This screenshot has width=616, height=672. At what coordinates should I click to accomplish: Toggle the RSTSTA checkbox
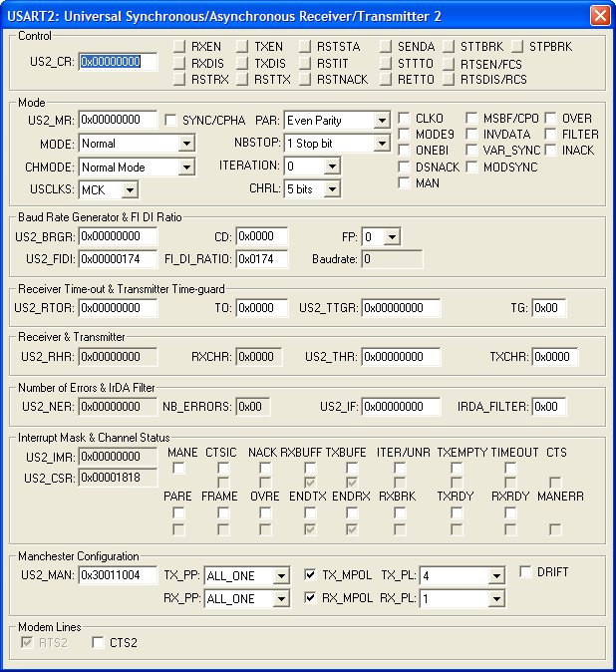(x=305, y=46)
